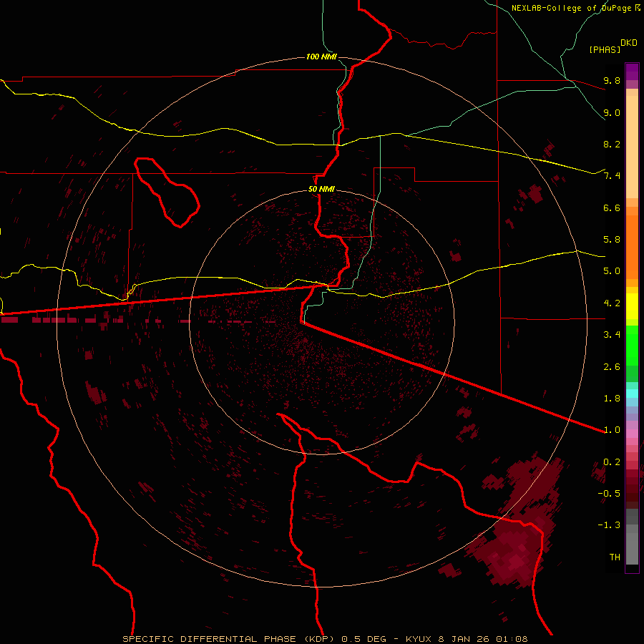Click the -0.5 color scale value
Viewport: 644px width, 644px height.
click(x=609, y=494)
